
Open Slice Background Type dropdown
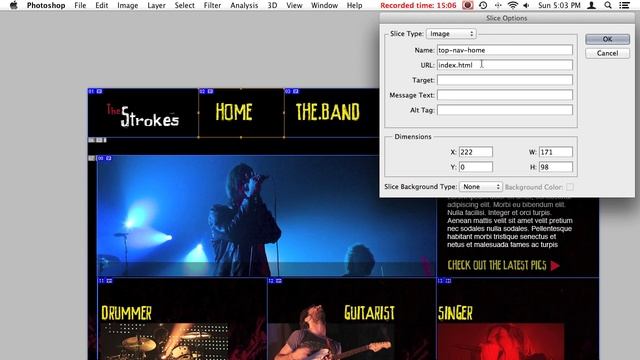[480, 187]
